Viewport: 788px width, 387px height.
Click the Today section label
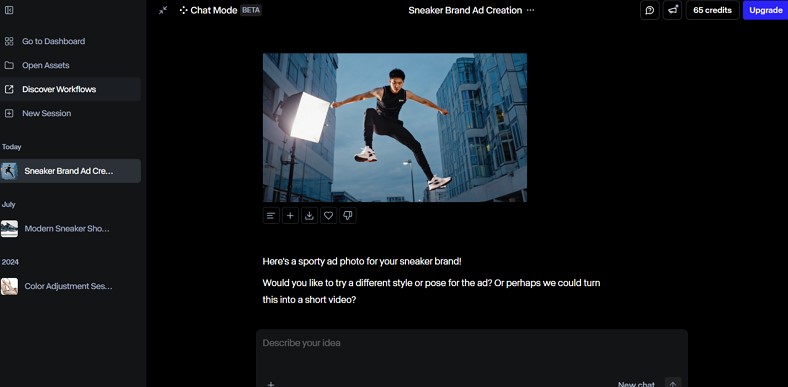pyautogui.click(x=12, y=147)
